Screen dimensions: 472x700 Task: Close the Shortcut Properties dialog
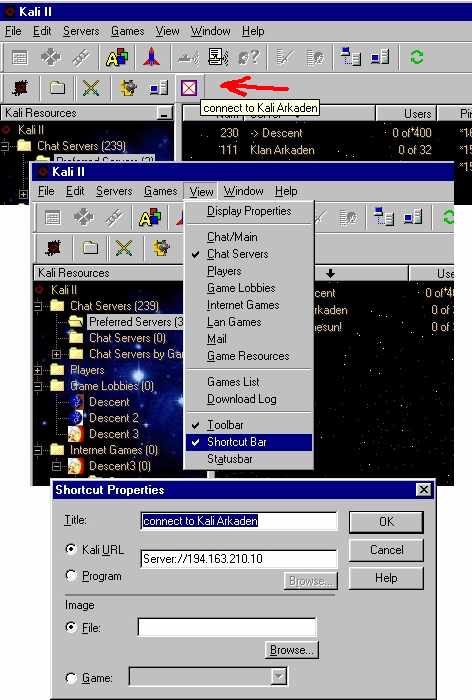pyautogui.click(x=423, y=490)
